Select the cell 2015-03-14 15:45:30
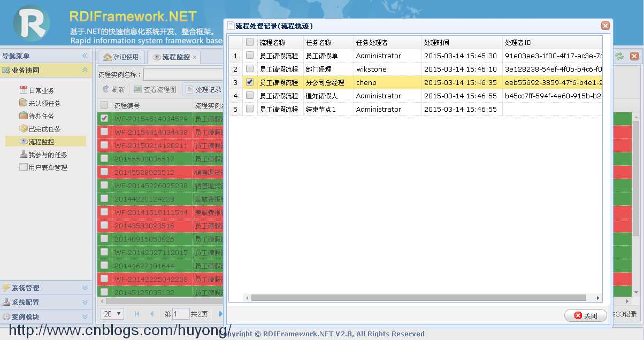 click(x=462, y=56)
